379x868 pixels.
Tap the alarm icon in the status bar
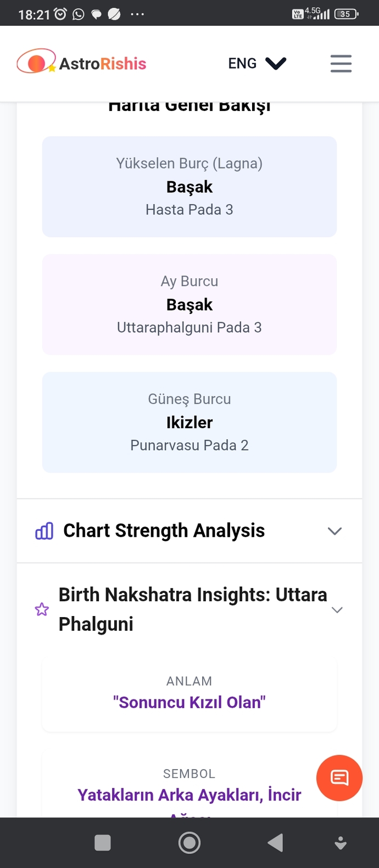(60, 14)
